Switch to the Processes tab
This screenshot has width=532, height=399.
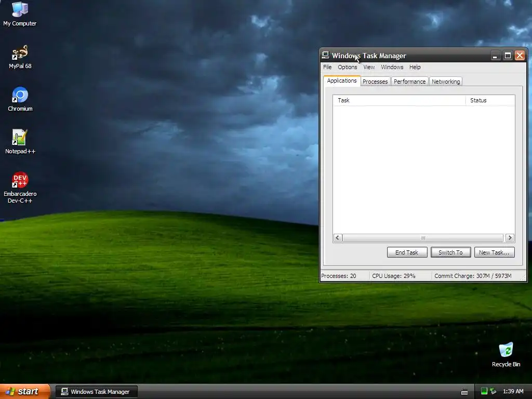375,82
